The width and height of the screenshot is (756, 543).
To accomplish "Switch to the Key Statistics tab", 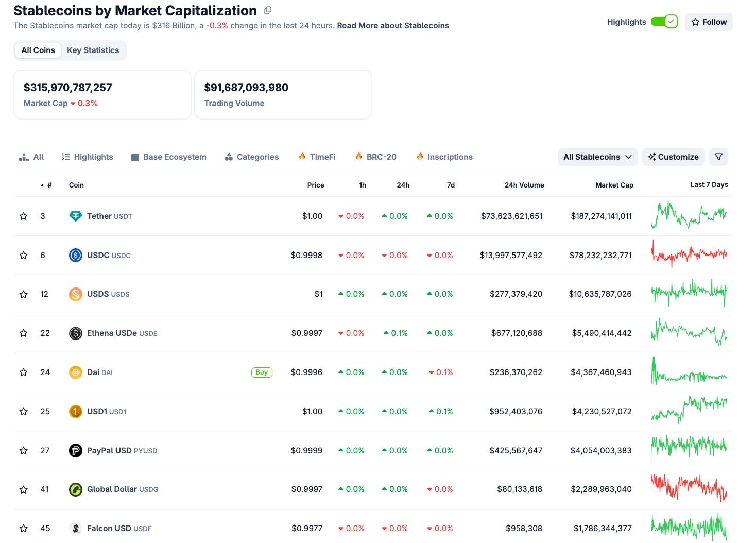I will pos(93,50).
